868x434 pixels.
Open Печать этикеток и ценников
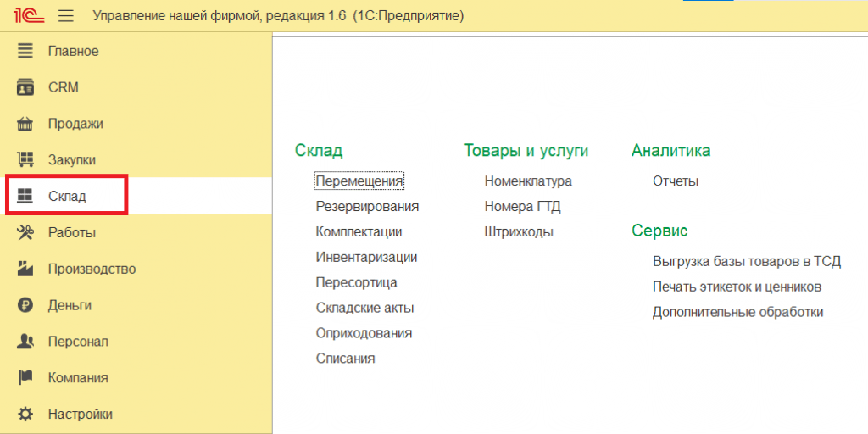tap(737, 287)
